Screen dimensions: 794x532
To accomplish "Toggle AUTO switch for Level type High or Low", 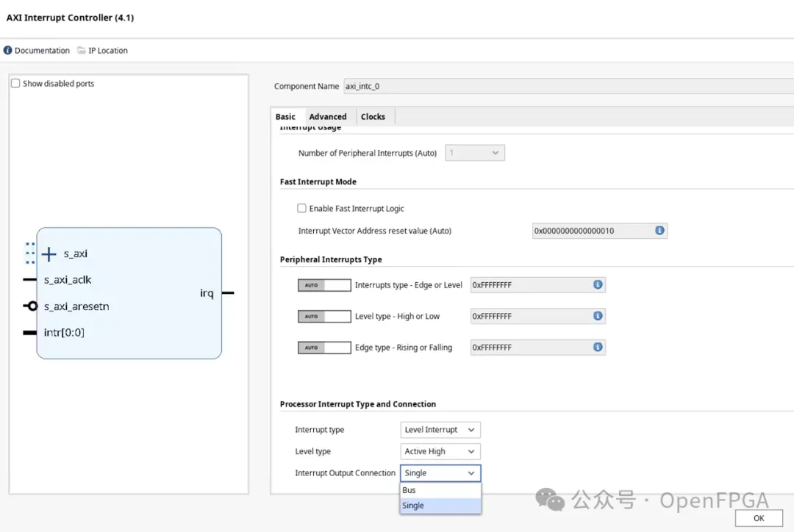I will coord(323,317).
